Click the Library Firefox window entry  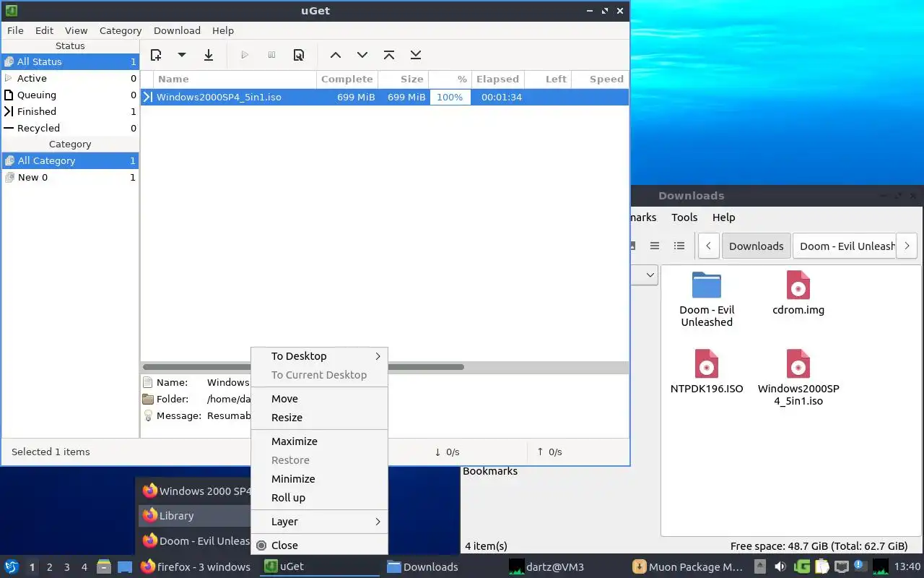tap(195, 516)
